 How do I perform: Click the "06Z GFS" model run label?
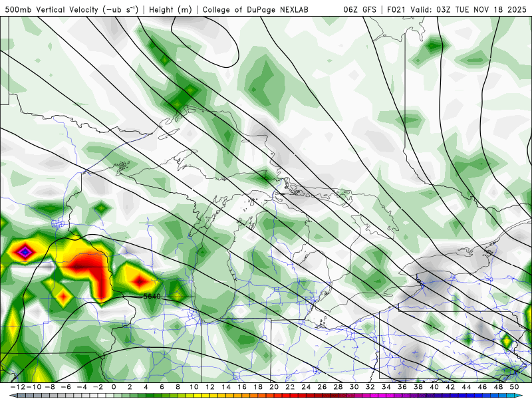[x=360, y=9]
